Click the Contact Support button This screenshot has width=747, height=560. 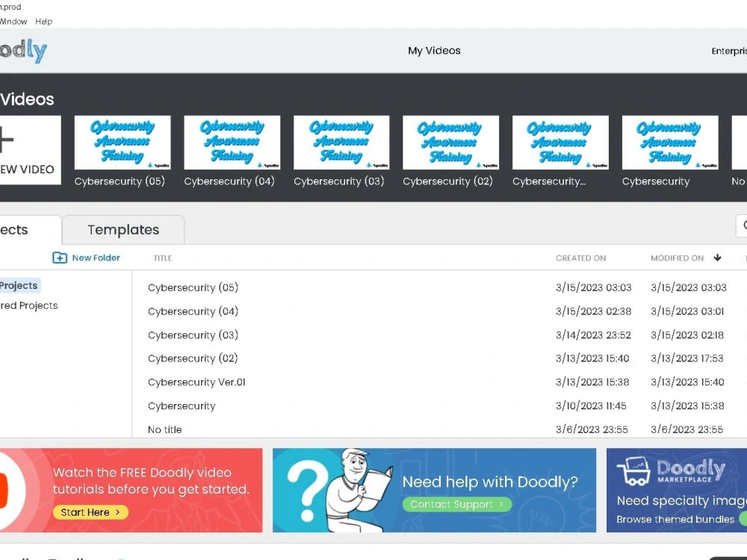(x=457, y=504)
